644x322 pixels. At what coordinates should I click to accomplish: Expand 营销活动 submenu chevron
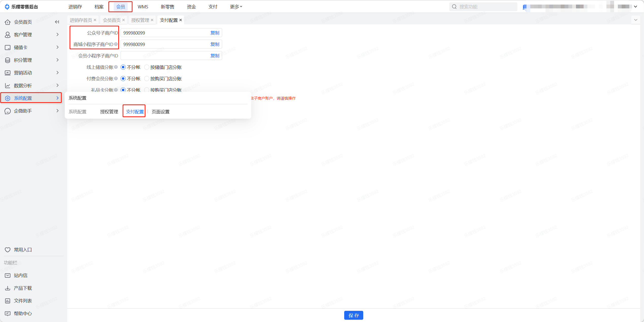click(x=58, y=73)
